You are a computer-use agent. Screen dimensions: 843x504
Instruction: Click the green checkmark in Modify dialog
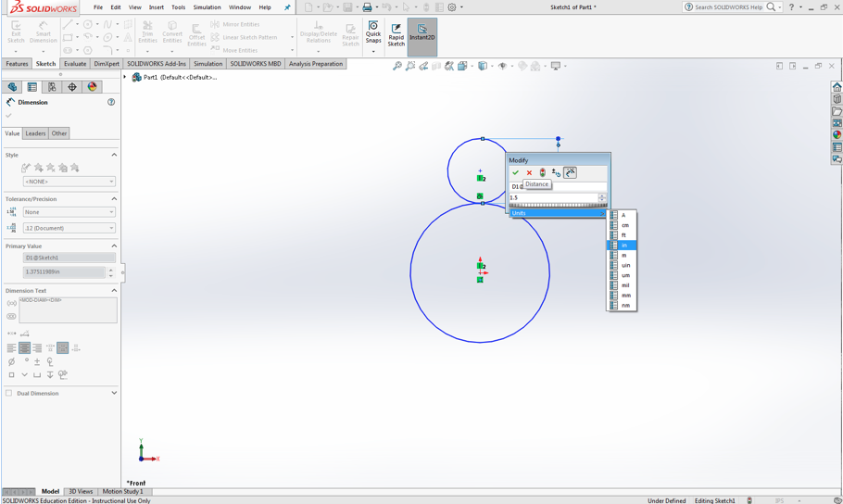coord(516,172)
